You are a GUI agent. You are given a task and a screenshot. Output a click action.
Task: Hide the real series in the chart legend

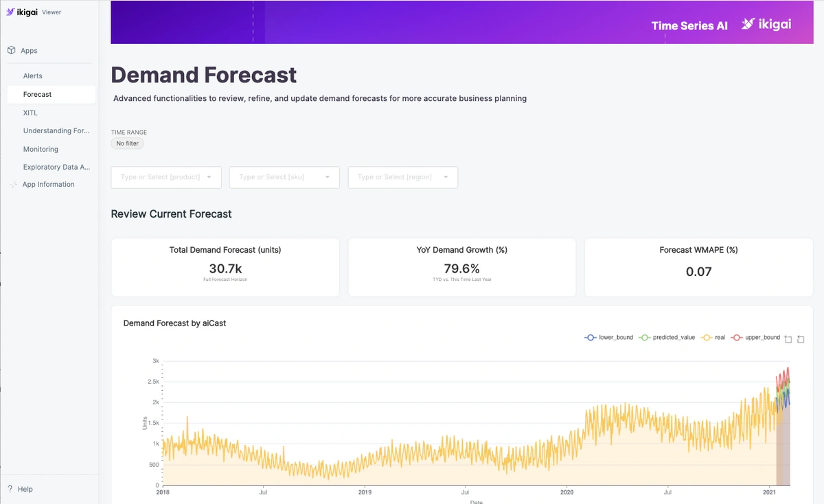[713, 338]
